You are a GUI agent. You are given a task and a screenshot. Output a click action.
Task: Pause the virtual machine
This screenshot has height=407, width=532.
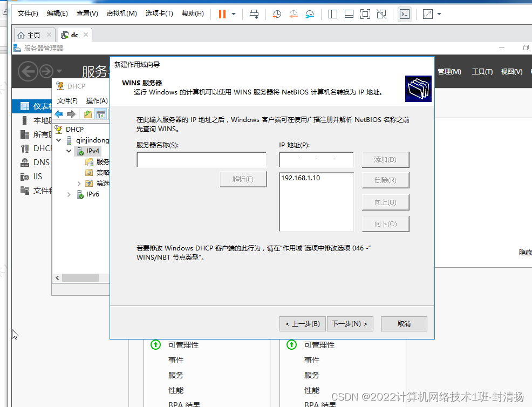coord(222,14)
